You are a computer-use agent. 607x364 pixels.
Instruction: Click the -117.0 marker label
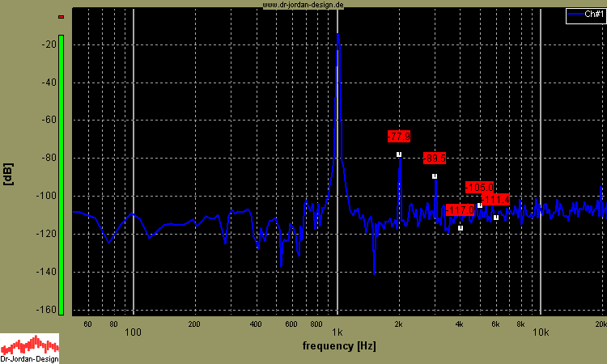[461, 210]
